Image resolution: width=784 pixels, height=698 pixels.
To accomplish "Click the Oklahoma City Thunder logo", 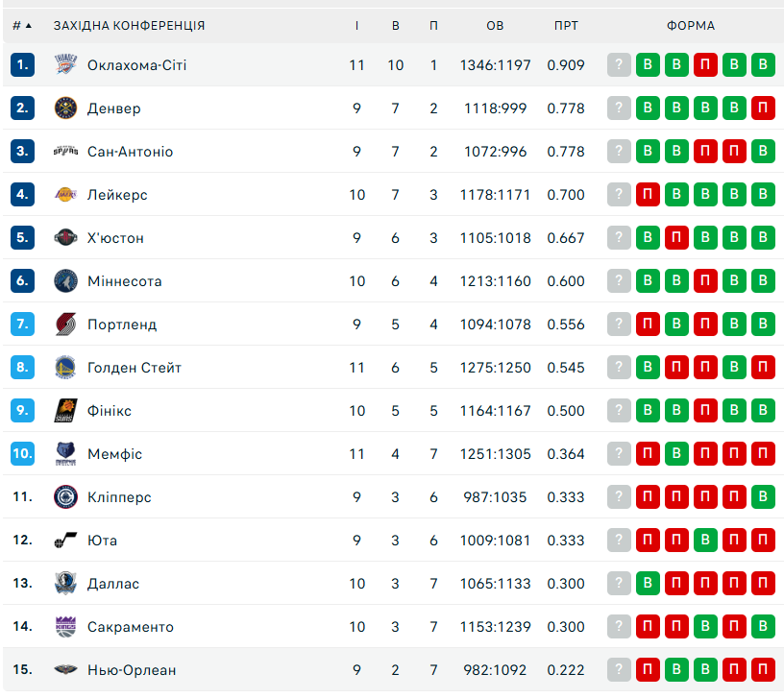I will click(x=65, y=65).
